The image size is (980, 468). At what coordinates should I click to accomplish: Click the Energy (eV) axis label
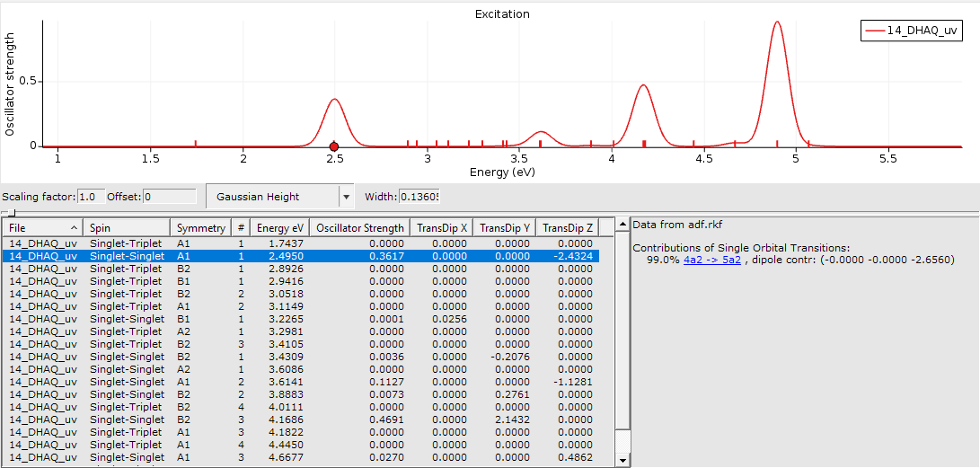(502, 172)
